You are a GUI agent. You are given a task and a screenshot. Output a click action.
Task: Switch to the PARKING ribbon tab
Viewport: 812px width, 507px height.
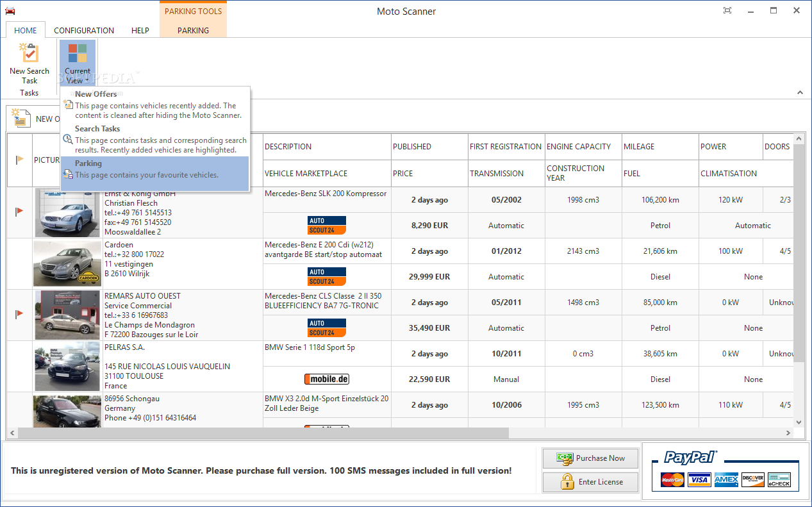(193, 30)
